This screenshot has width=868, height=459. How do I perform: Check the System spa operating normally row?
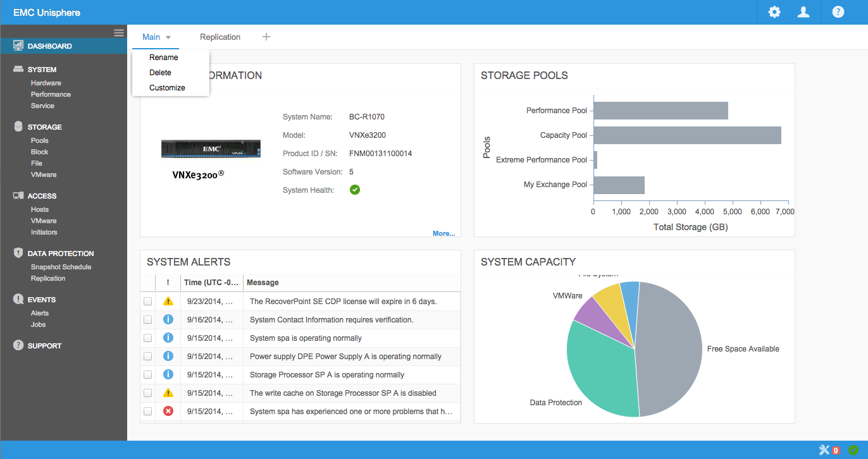[147, 338]
